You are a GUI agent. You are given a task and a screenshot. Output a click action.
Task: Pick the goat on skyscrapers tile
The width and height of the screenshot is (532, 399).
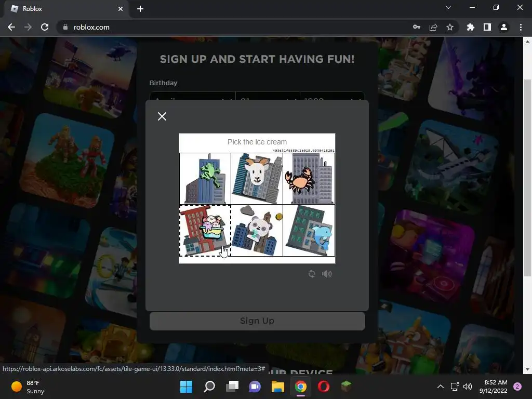257,179
